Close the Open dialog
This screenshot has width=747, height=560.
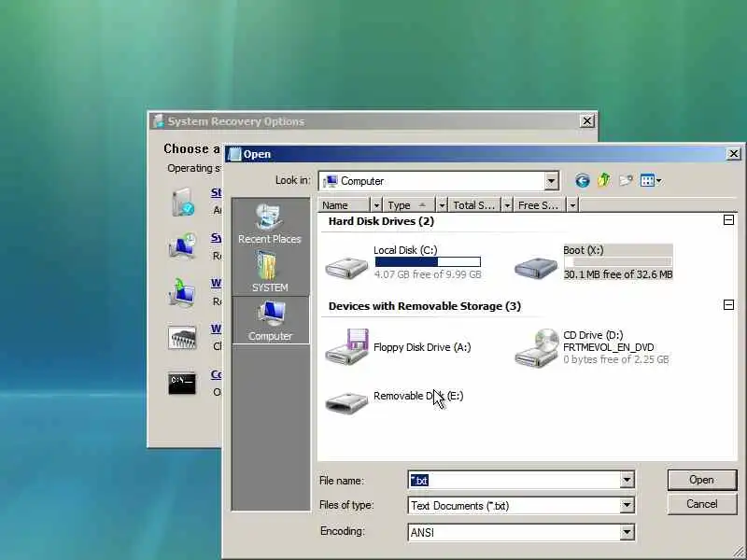tap(733, 154)
